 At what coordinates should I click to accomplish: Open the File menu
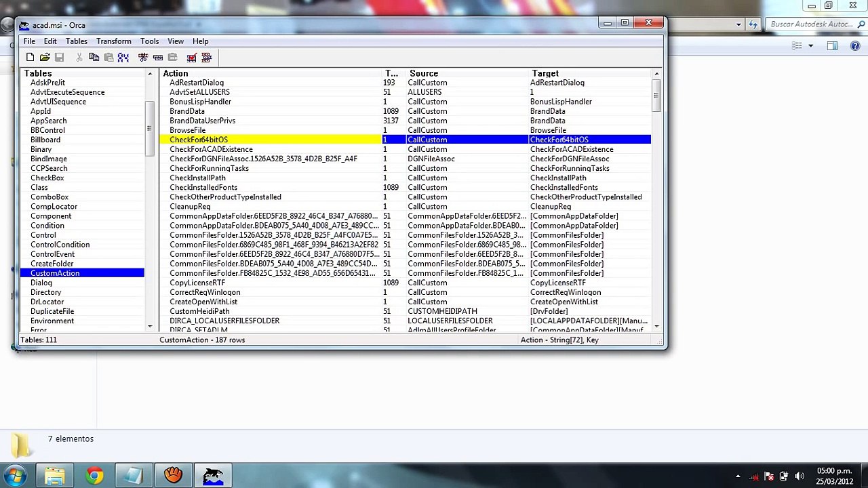click(29, 41)
